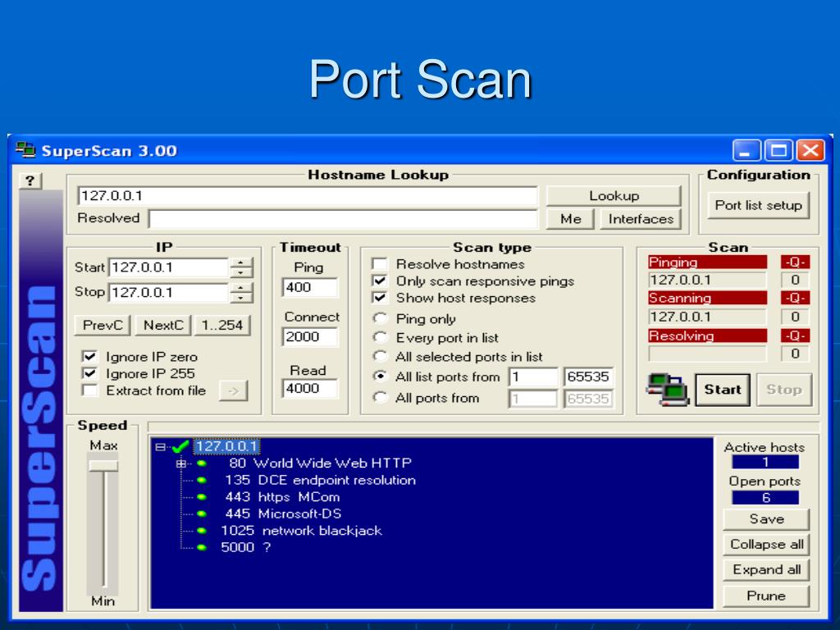Click the Read timeout field
840x630 pixels.
coord(309,388)
